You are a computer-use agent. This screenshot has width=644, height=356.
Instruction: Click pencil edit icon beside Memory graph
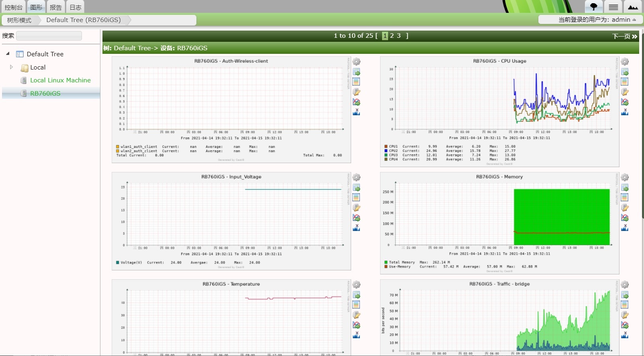coord(625,208)
